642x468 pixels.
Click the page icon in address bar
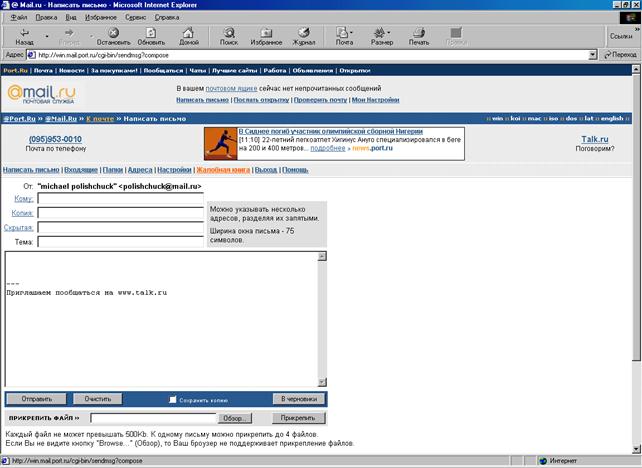(x=31, y=55)
